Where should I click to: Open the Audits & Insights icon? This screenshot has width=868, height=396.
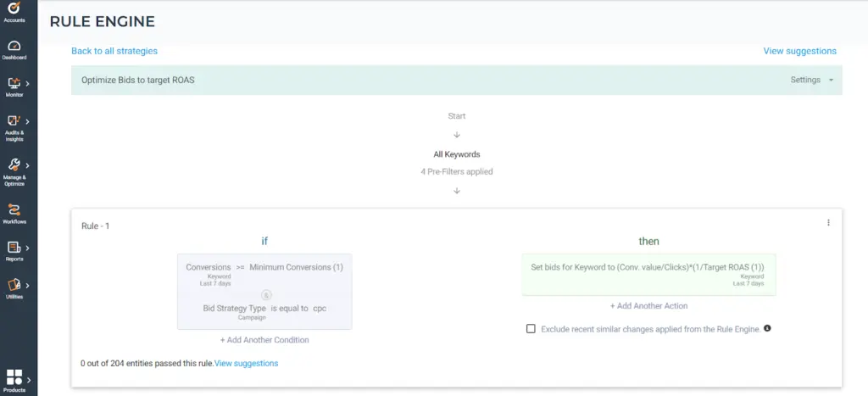[14, 120]
